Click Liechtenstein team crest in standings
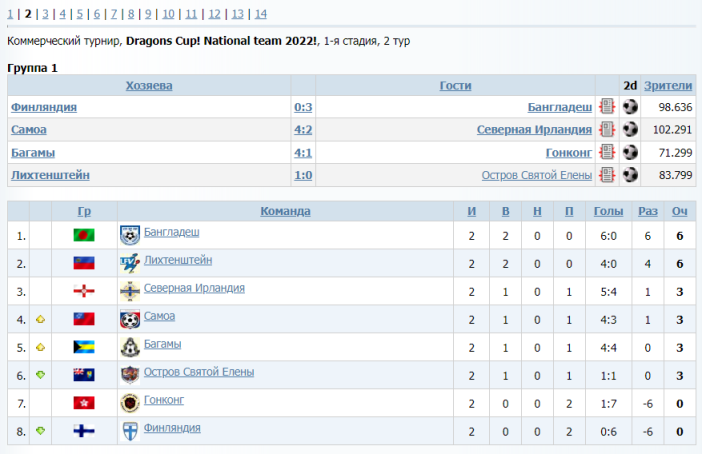 pyautogui.click(x=129, y=263)
